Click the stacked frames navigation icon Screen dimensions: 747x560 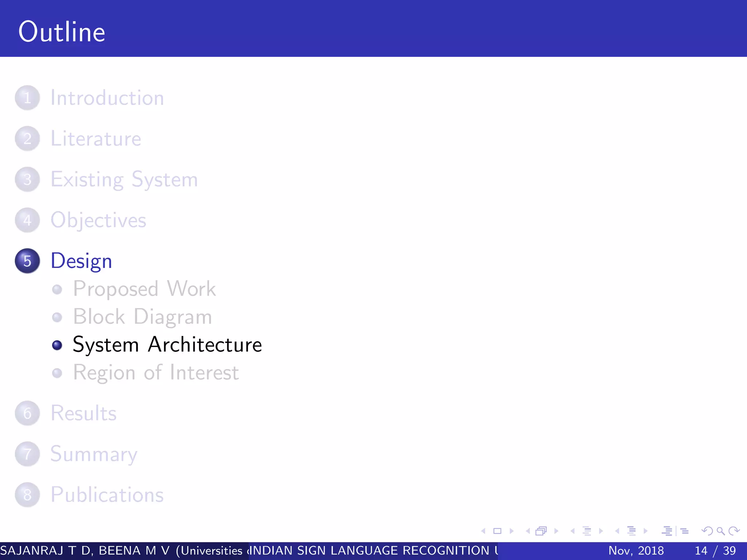coord(541,531)
